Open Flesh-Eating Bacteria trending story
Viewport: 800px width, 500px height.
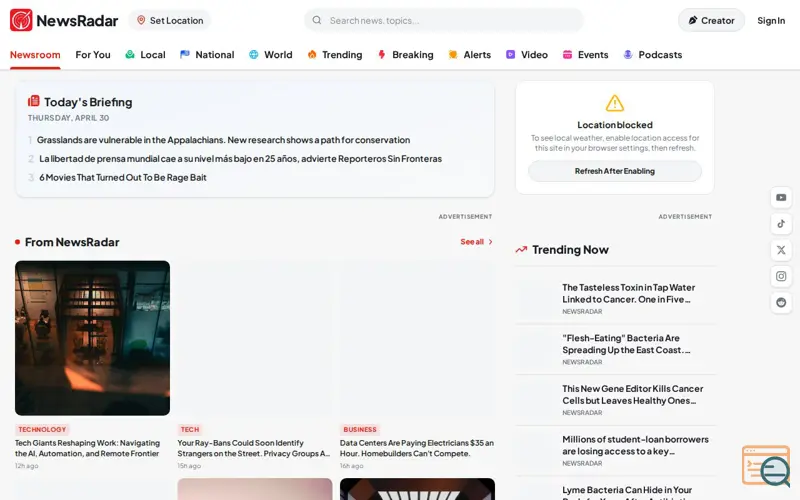point(626,344)
